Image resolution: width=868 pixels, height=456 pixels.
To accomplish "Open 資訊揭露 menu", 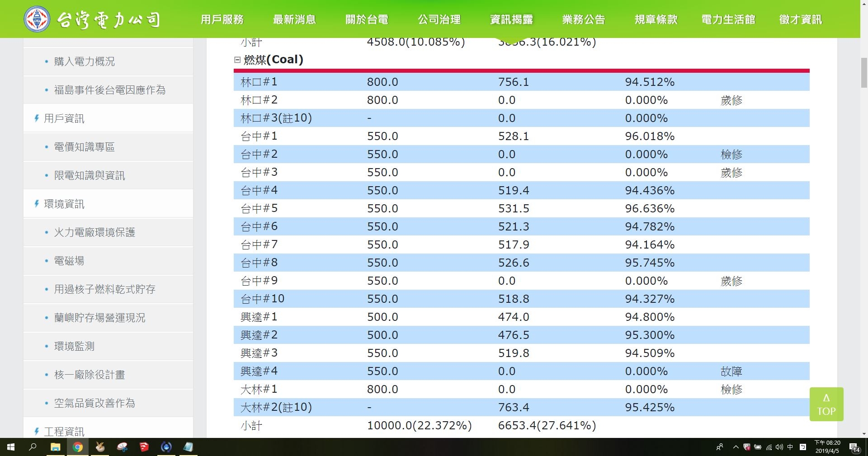I will (511, 19).
